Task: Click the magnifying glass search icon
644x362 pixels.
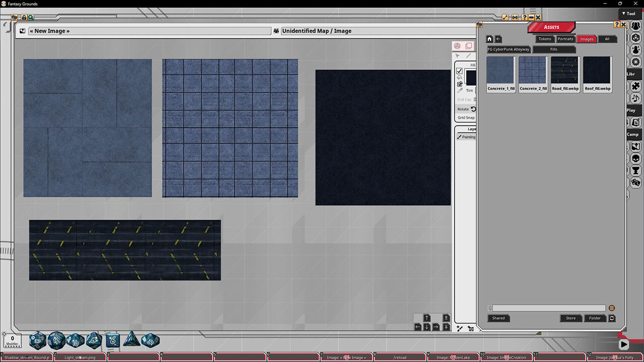Action: [x=31, y=17]
